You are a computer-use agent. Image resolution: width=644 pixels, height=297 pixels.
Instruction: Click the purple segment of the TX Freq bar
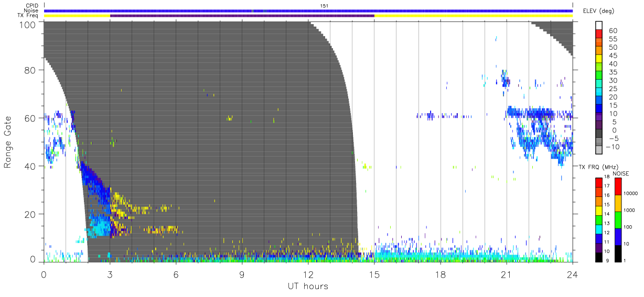coord(242,16)
